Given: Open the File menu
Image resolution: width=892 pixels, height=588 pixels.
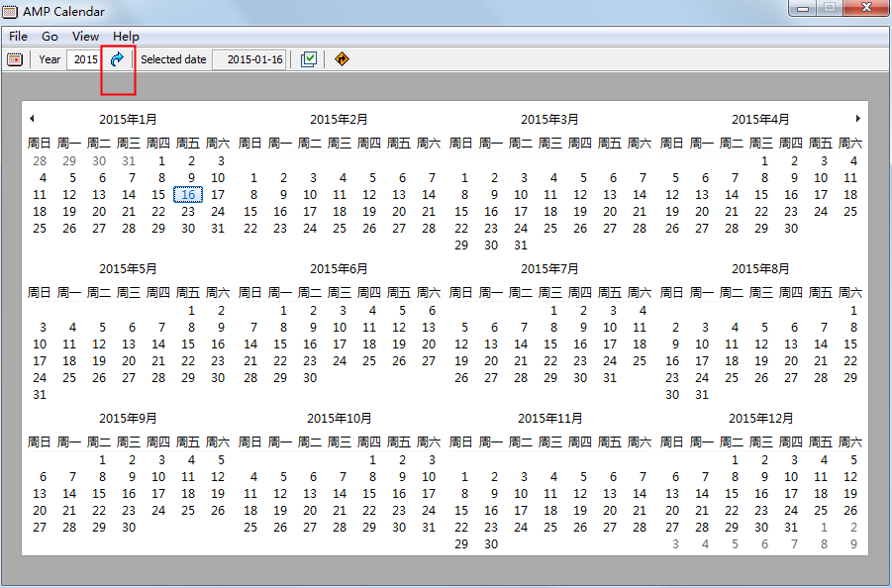Looking at the screenshot, I should click(18, 37).
